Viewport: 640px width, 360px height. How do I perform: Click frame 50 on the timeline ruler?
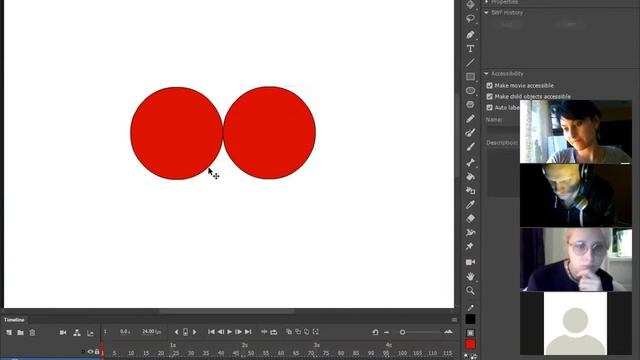[251, 353]
